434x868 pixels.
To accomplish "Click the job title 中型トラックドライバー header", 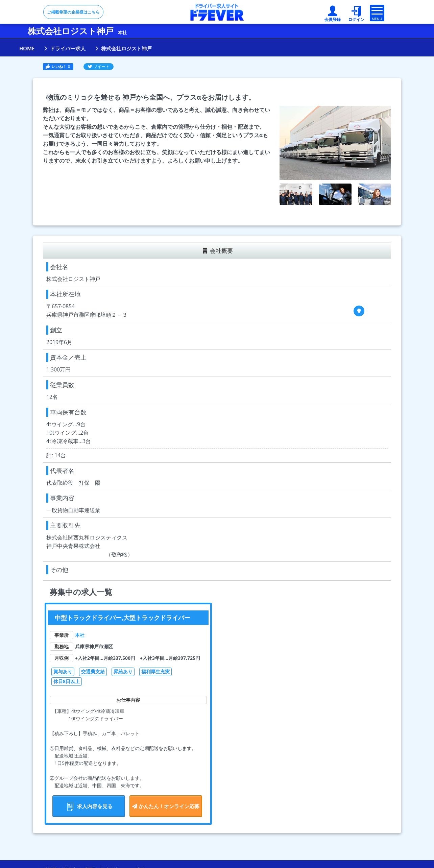I will click(x=128, y=618).
